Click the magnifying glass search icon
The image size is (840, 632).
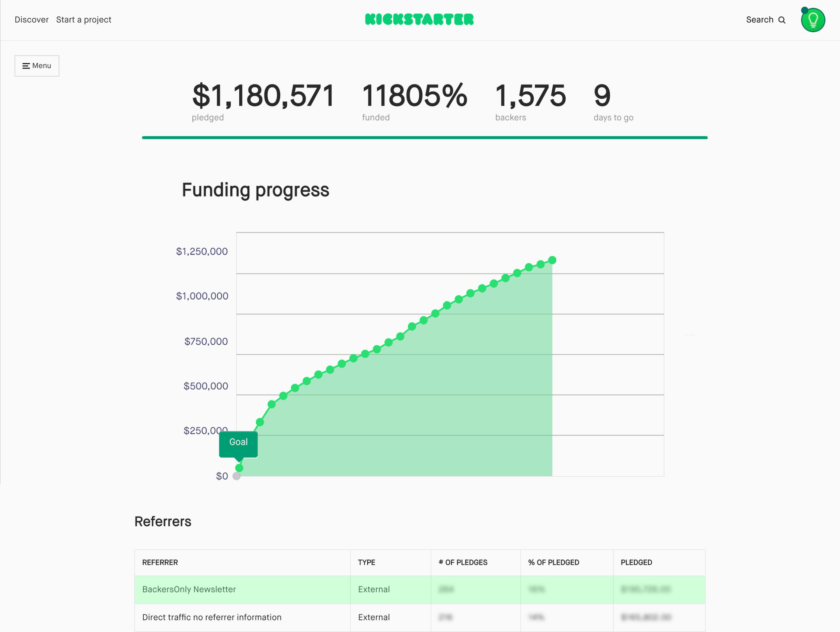point(782,20)
